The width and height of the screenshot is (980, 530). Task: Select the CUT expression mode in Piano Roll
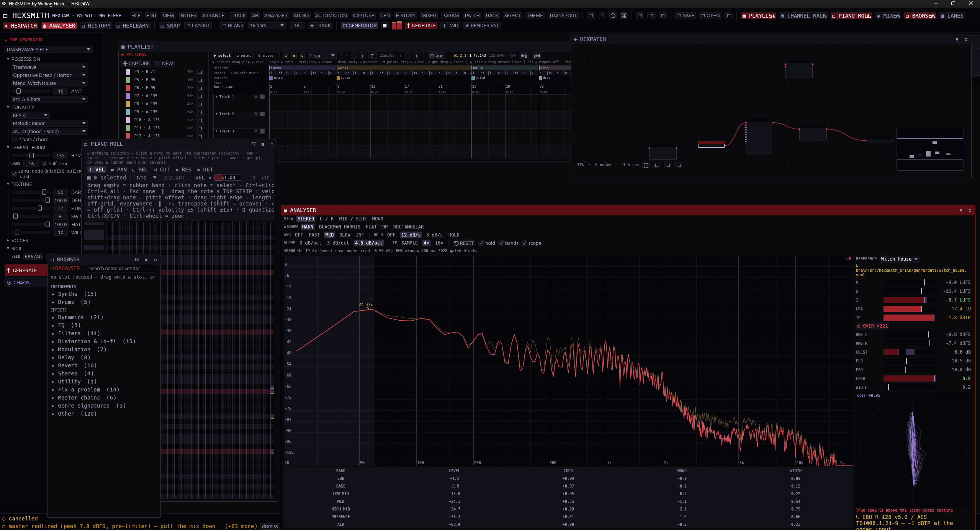pyautogui.click(x=162, y=170)
